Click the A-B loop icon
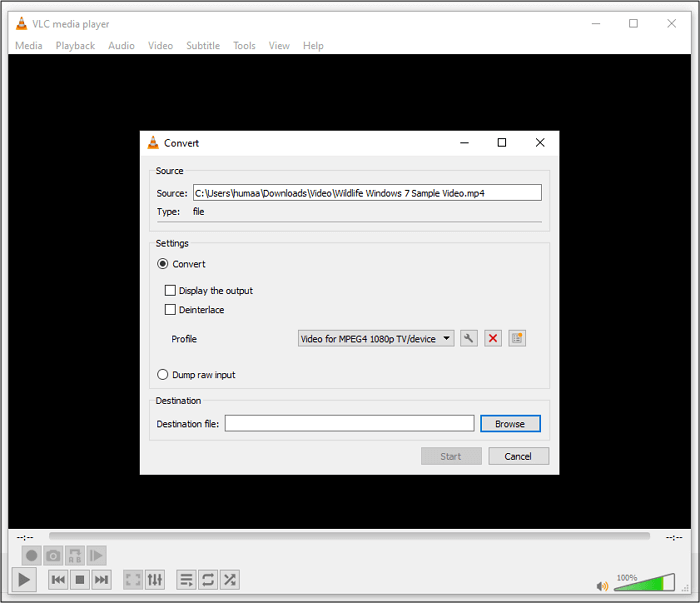The width and height of the screenshot is (700, 603). [x=75, y=556]
